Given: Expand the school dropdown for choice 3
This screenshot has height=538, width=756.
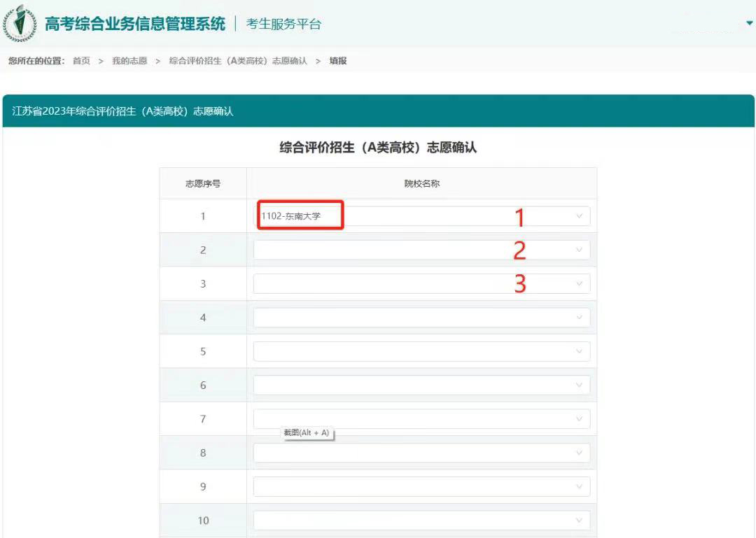Looking at the screenshot, I should 421,283.
